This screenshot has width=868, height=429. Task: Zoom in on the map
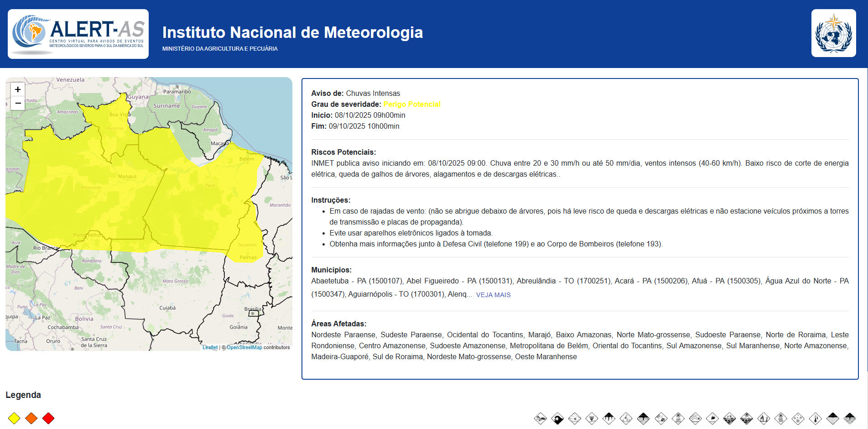pyautogui.click(x=18, y=89)
